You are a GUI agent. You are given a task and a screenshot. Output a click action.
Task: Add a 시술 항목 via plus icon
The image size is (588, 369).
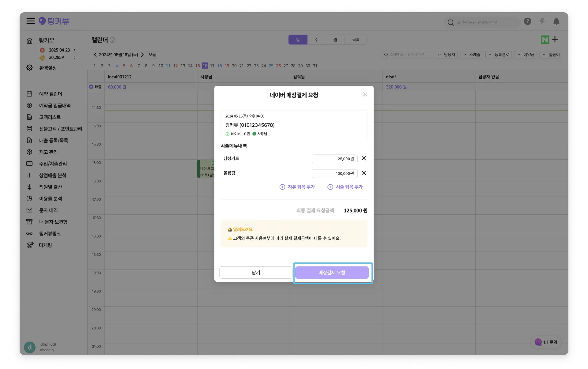pyautogui.click(x=330, y=187)
